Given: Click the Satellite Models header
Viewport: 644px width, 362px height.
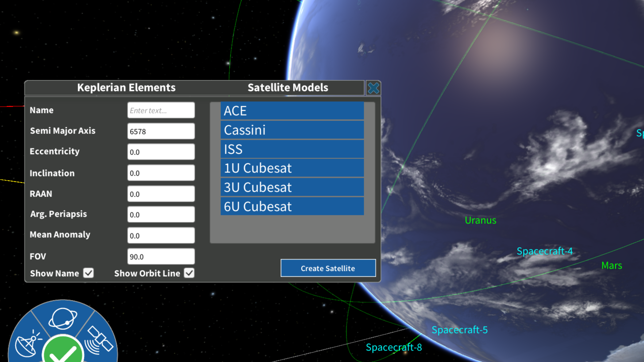Looking at the screenshot, I should click(288, 88).
